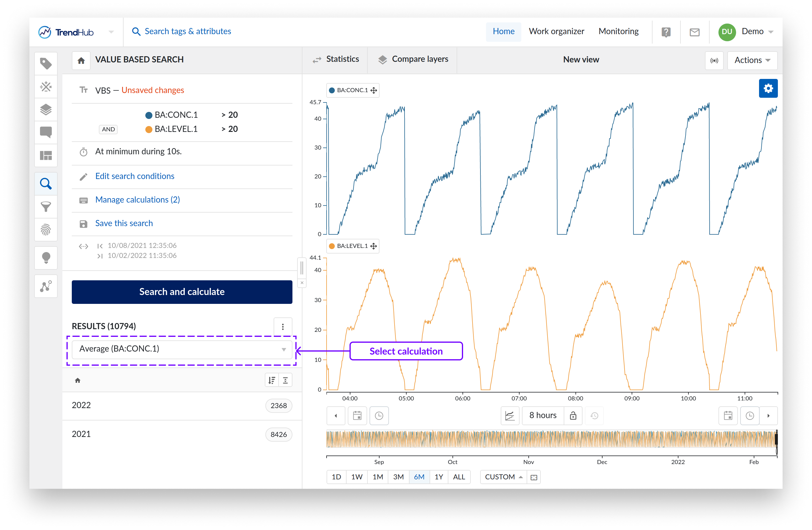Open the CUSTOM time range dropdown
The image size is (812, 530).
503,477
